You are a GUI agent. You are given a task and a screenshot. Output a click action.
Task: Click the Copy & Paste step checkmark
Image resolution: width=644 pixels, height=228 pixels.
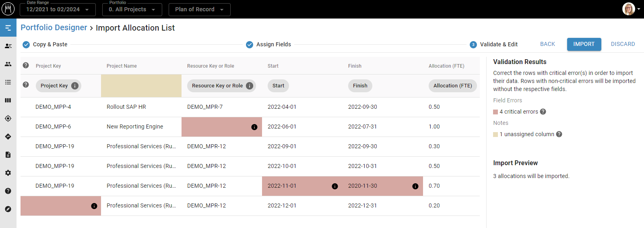pyautogui.click(x=26, y=44)
